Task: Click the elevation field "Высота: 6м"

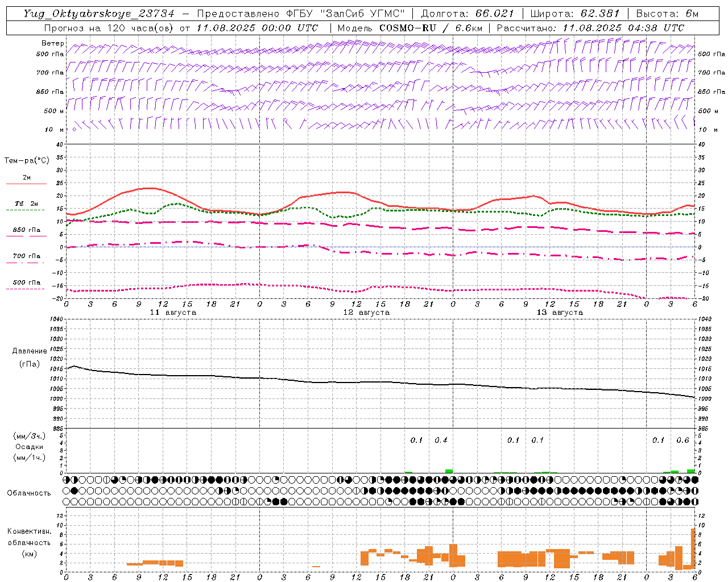Action: coord(667,14)
